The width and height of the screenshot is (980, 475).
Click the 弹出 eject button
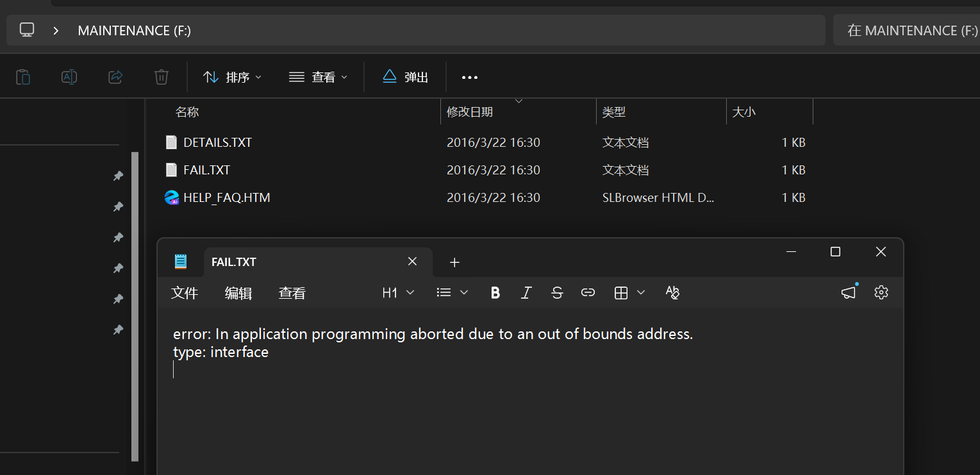click(x=405, y=77)
